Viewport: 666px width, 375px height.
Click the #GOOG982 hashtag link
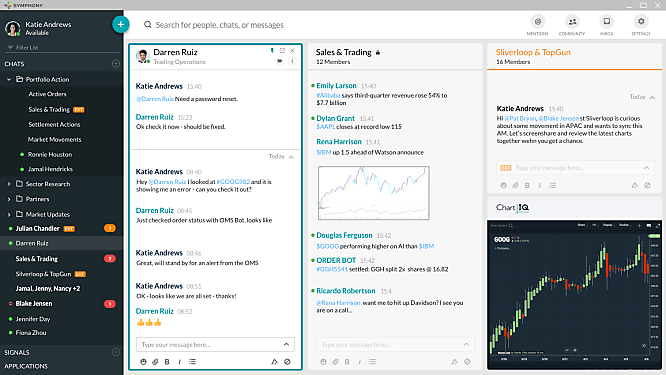coord(233,182)
